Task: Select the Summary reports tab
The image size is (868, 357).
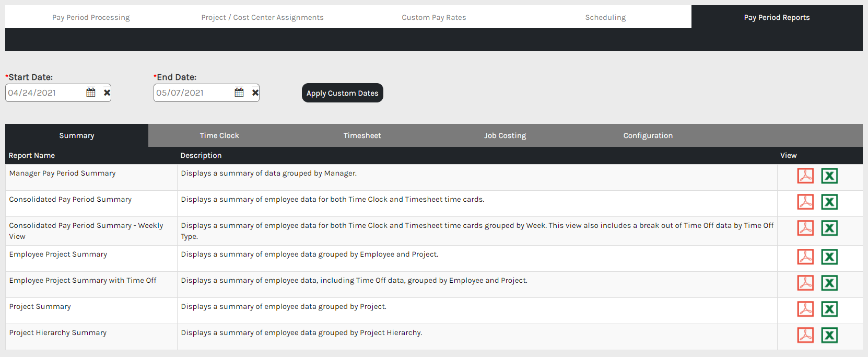Action: pos(77,135)
